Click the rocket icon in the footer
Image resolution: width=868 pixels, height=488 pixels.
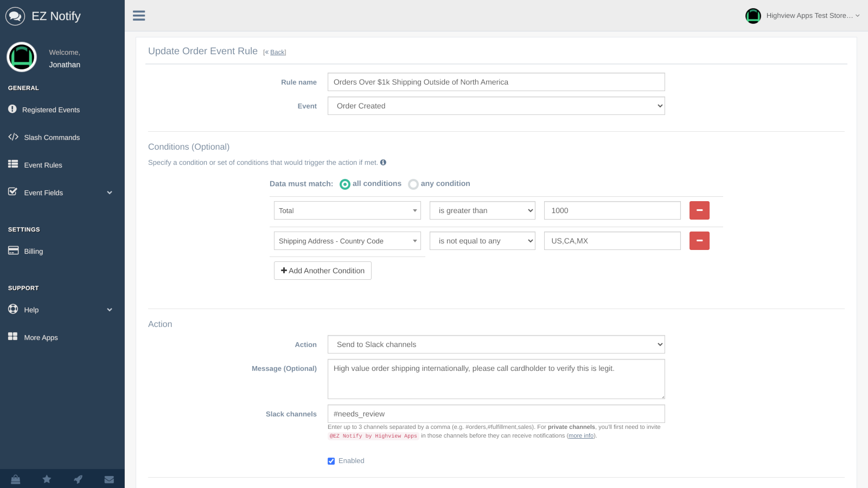pyautogui.click(x=78, y=479)
